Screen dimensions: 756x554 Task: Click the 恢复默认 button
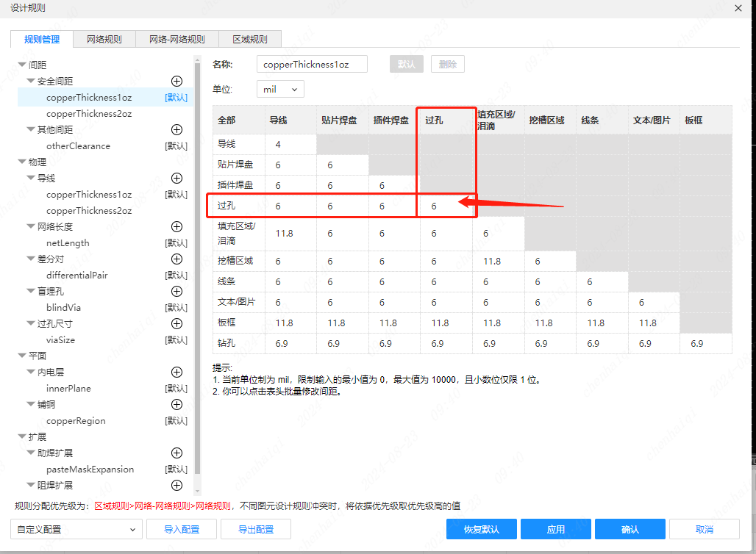[x=481, y=529]
